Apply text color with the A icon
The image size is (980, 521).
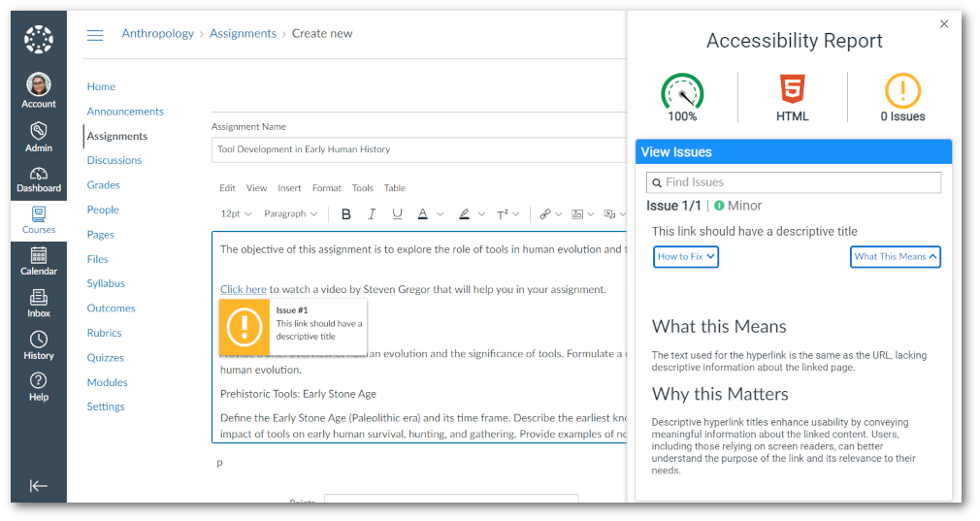[422, 214]
